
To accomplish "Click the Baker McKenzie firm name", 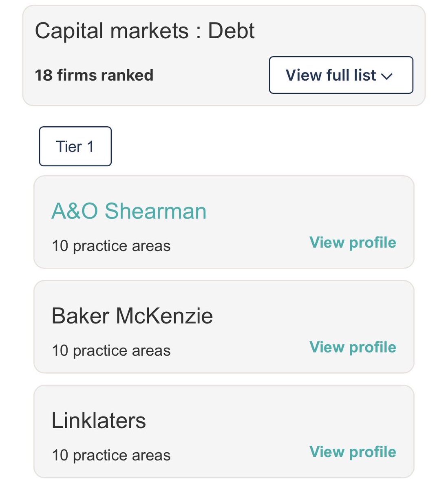I will tap(132, 316).
